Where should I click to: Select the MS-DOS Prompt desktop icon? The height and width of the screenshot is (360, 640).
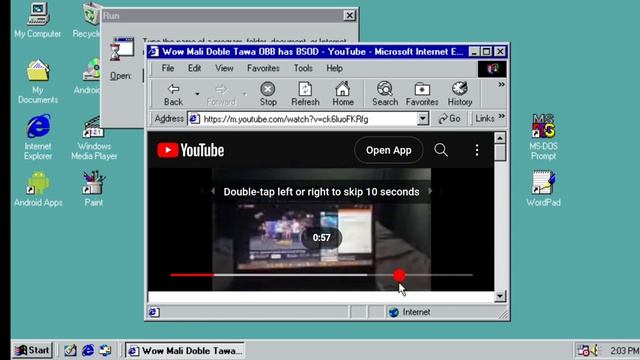coord(543,137)
